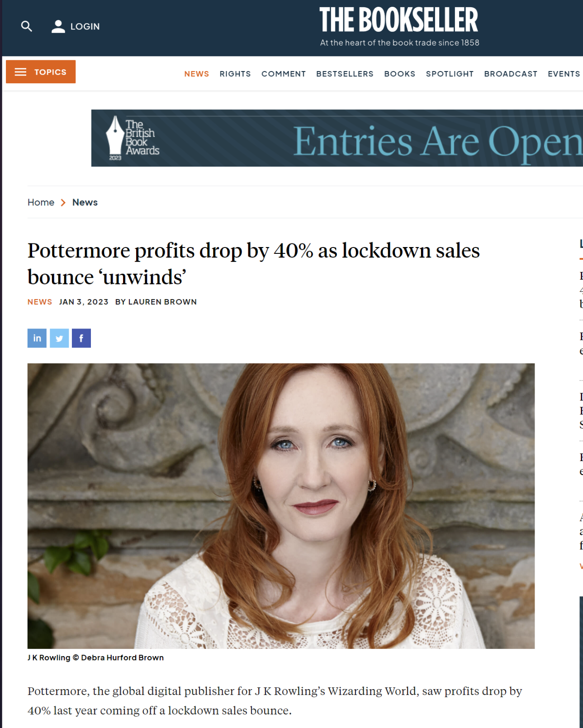The width and height of the screenshot is (583, 728).
Task: Open the Bestsellers menu item
Action: pos(345,74)
